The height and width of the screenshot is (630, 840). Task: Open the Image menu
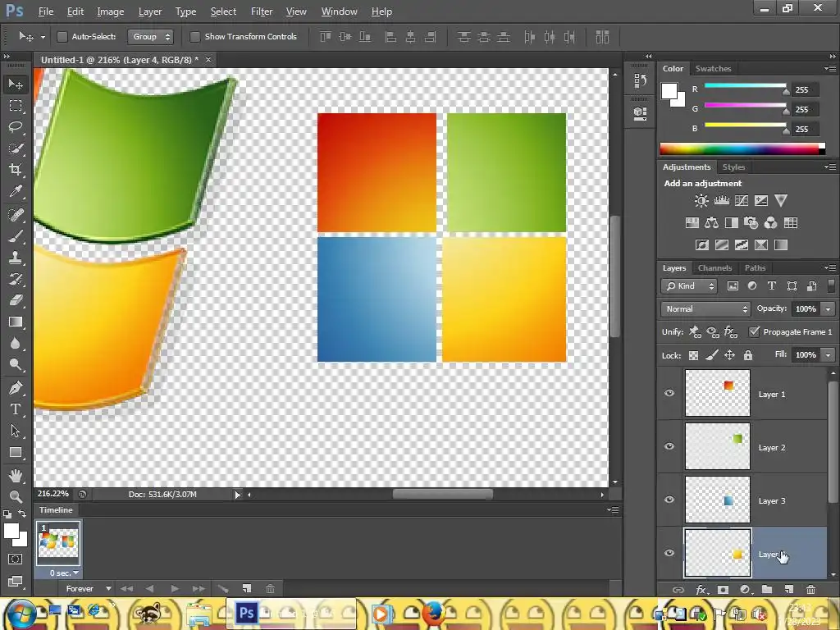coord(111,11)
